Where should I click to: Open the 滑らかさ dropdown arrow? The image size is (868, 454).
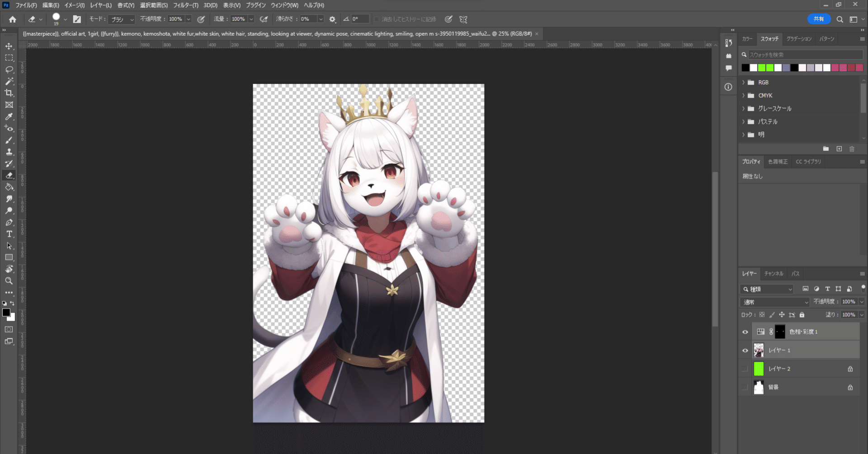point(321,19)
